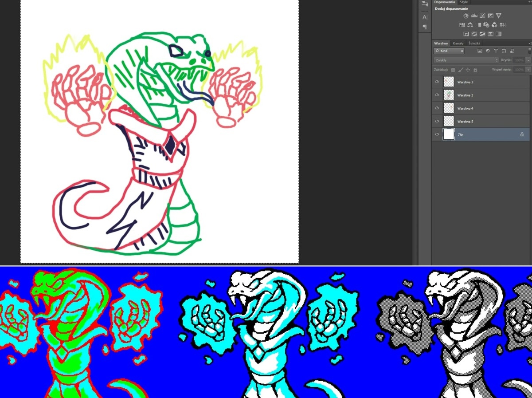532x398 pixels.
Task: Click the lock icon on Tło layer
Action: point(522,134)
